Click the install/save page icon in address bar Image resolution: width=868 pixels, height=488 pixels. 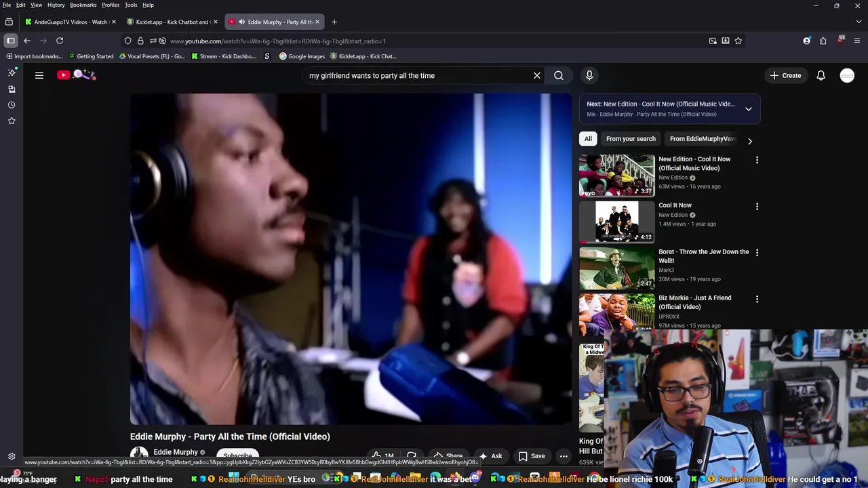click(726, 41)
